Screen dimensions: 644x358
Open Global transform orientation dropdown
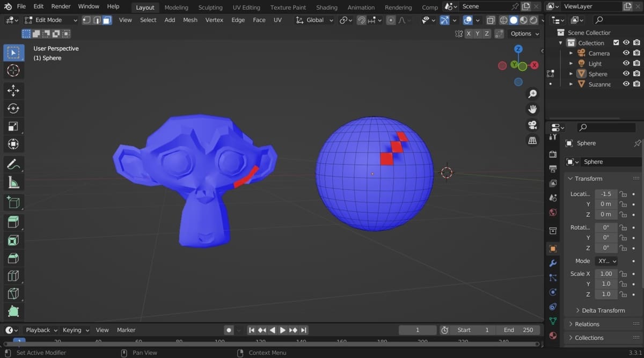click(x=314, y=20)
